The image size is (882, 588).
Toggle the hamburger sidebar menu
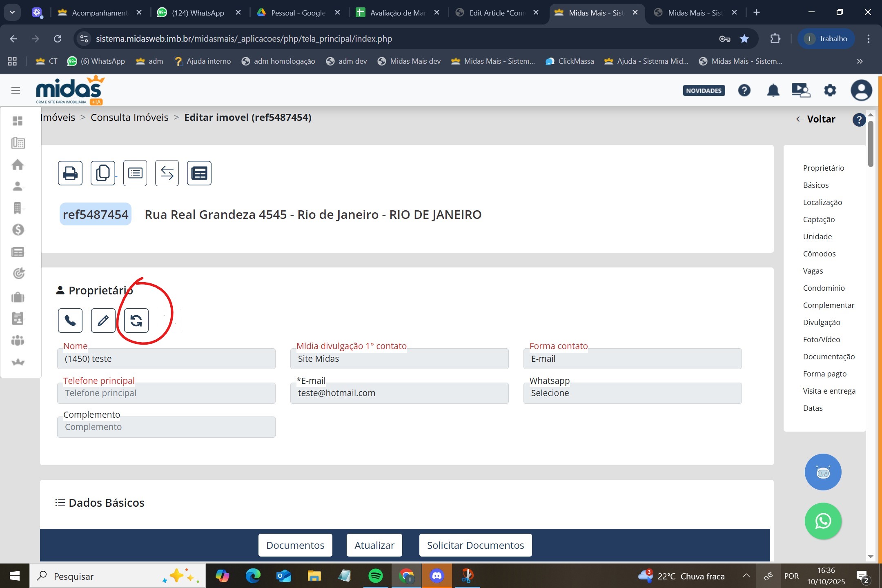click(16, 90)
